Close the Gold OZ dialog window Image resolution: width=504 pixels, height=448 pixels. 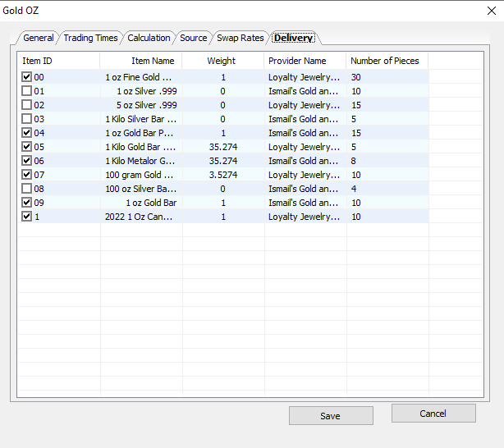(480, 11)
